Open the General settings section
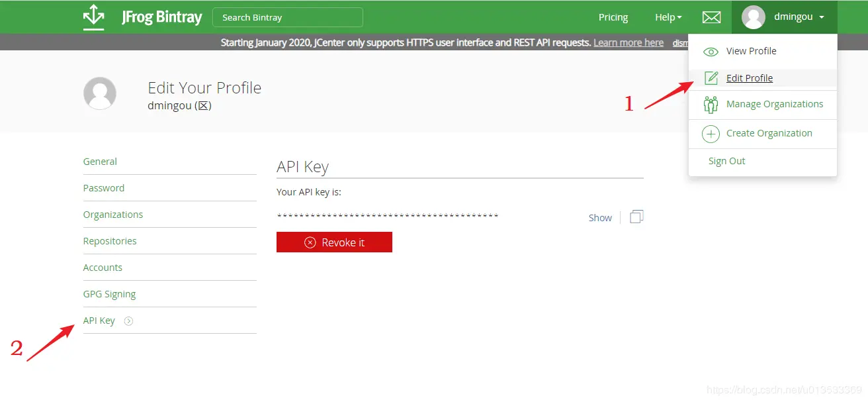The width and height of the screenshot is (868, 402). 100,162
